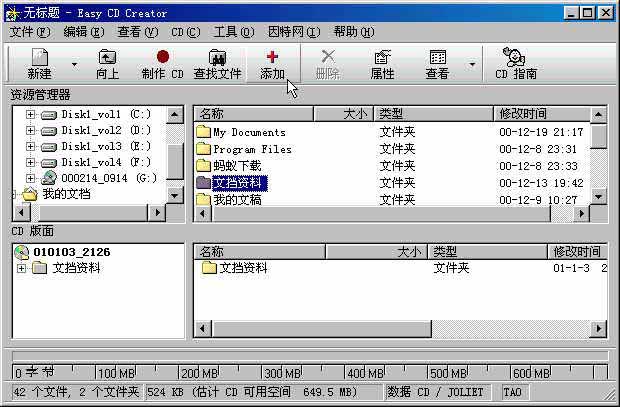
Task: Open the 工具(O) menu
Action: click(234, 32)
